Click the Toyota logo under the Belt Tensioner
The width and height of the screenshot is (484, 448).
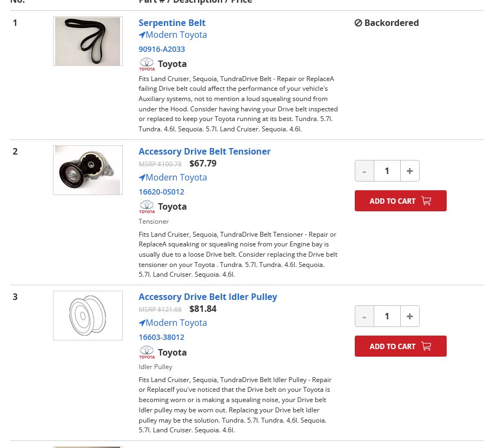click(x=147, y=207)
